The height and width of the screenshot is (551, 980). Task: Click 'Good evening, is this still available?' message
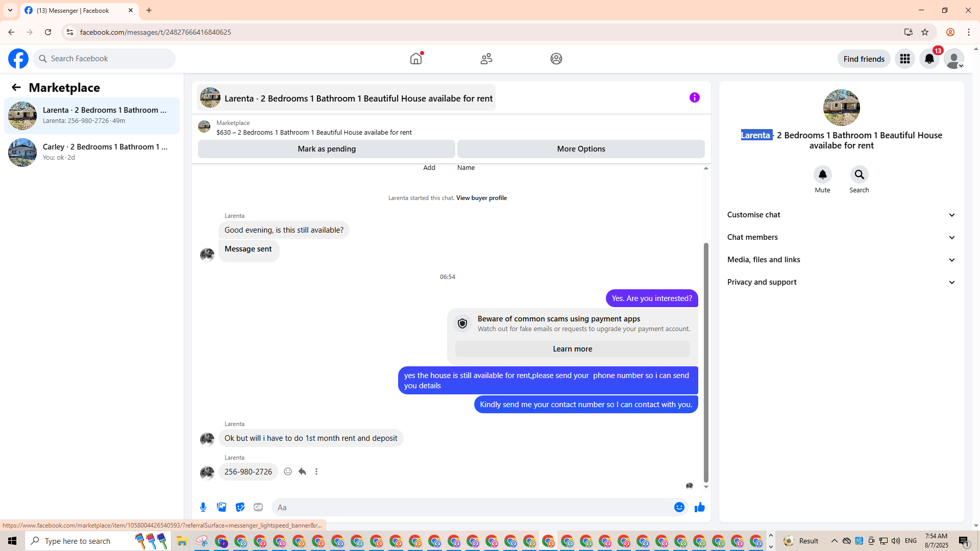tap(284, 230)
